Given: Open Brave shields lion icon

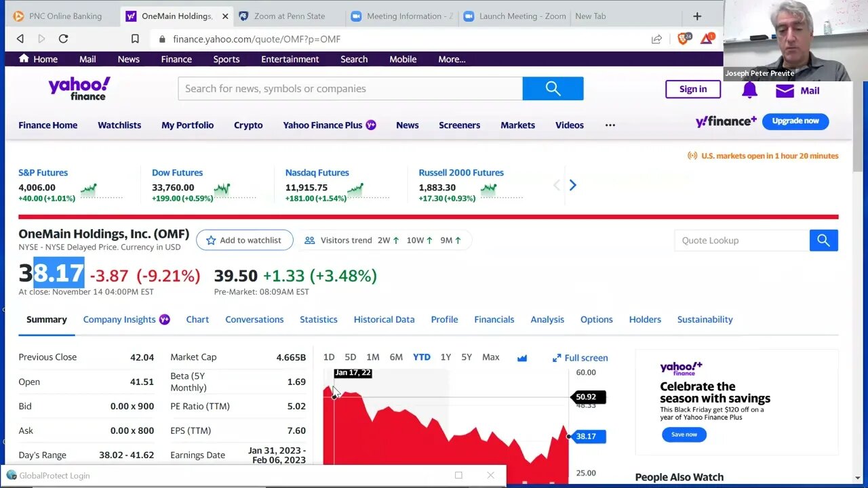Looking at the screenshot, I should [684, 39].
